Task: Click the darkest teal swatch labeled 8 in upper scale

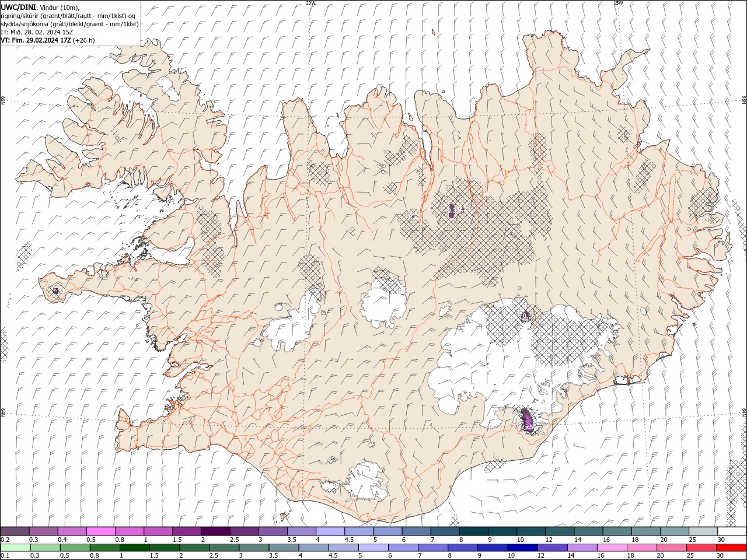Action: click(474, 531)
